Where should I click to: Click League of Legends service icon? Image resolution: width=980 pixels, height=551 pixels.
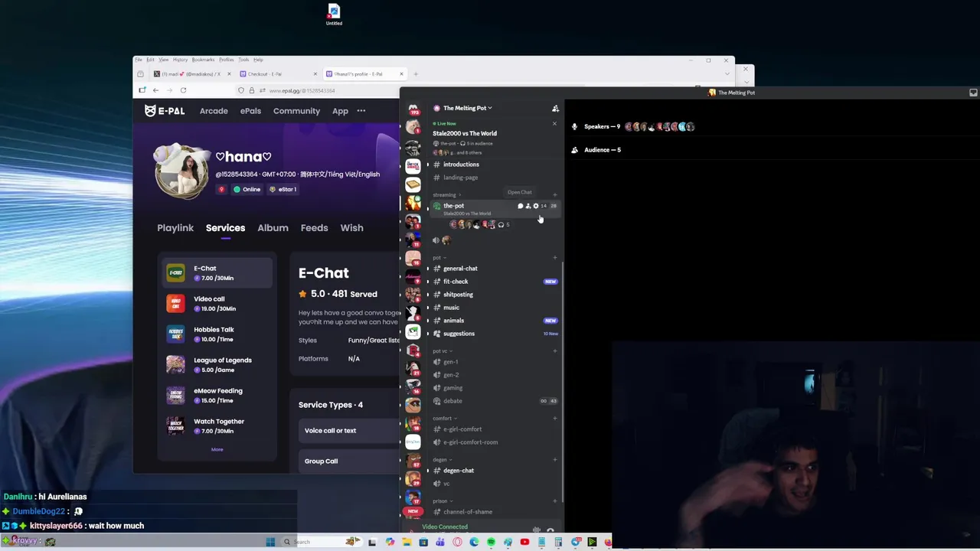click(x=175, y=365)
